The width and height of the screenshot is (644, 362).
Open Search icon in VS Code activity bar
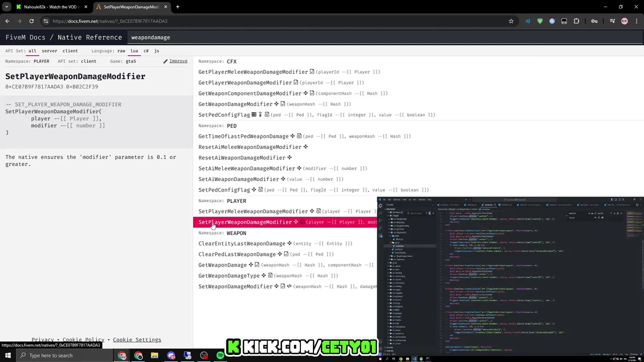[x=380, y=213]
